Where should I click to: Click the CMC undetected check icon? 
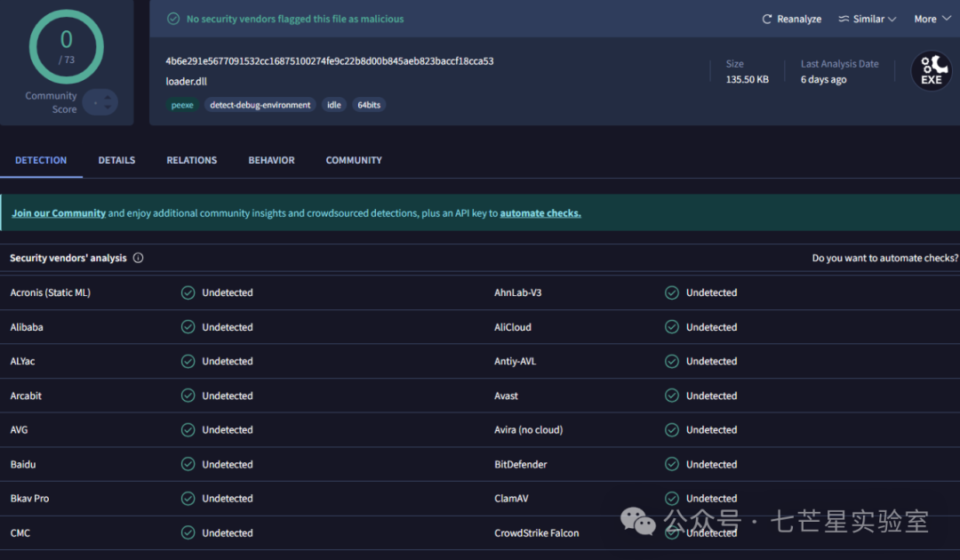coord(188,532)
